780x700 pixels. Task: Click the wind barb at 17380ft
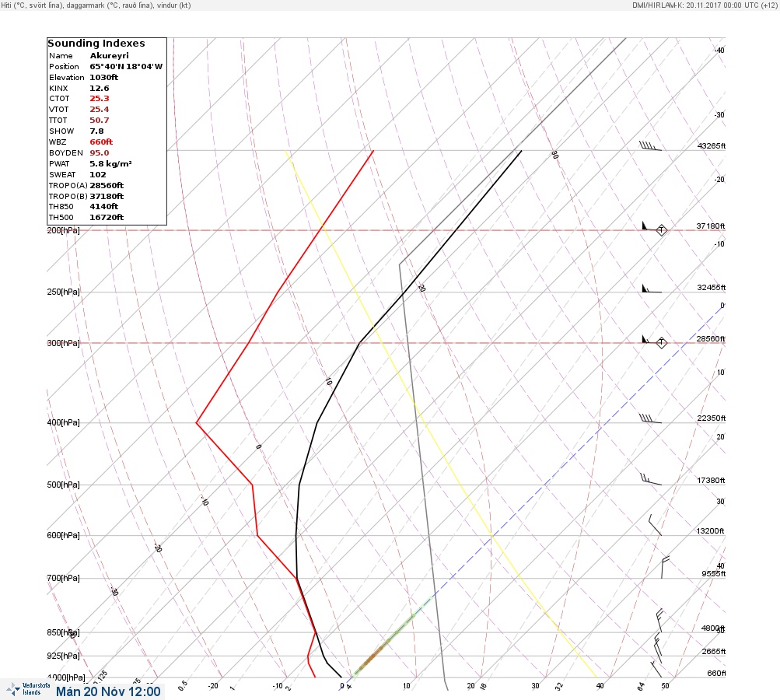tap(651, 480)
